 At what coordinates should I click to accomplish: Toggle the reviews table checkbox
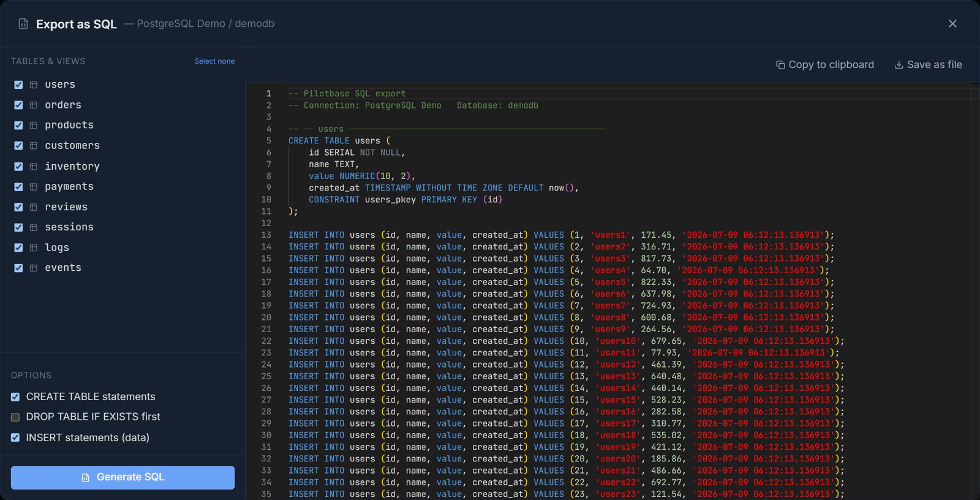pos(18,207)
